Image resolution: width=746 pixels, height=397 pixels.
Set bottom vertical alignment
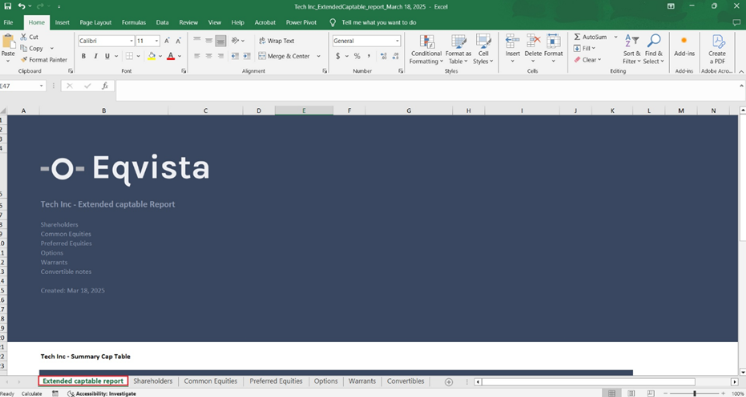click(x=220, y=41)
